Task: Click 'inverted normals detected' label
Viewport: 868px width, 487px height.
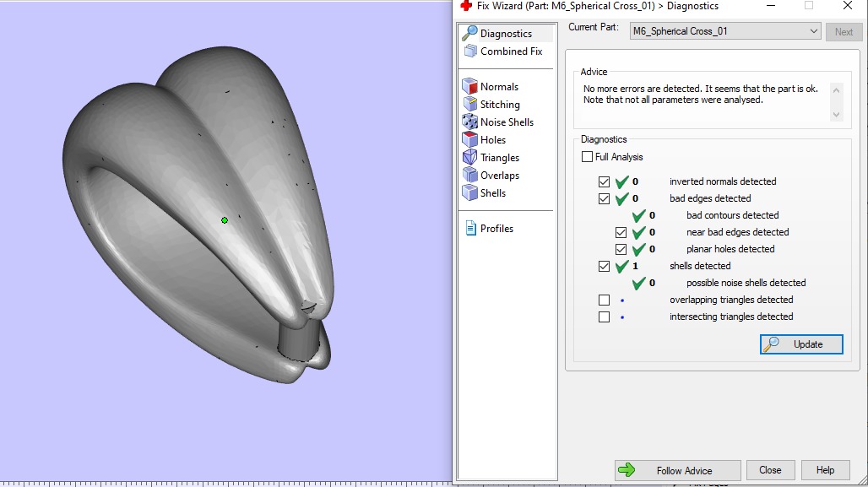Action: [x=723, y=181]
